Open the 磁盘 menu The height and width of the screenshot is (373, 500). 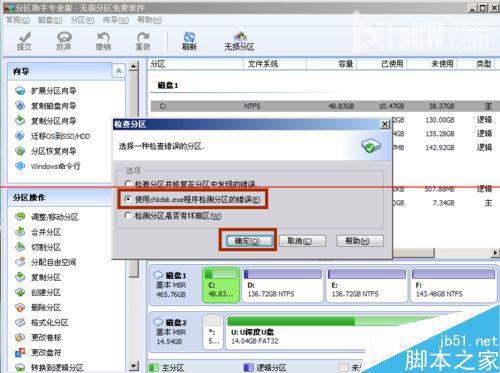pos(50,20)
